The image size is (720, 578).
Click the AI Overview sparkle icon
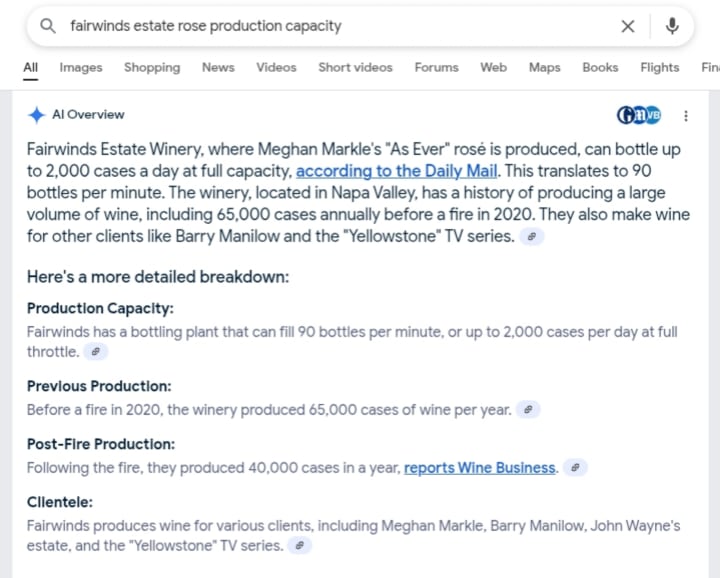(x=36, y=115)
